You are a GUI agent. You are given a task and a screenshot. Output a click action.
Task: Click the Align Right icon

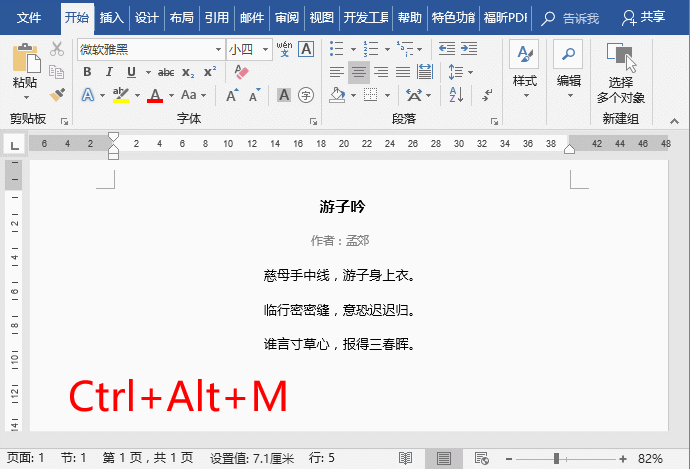[x=381, y=72]
